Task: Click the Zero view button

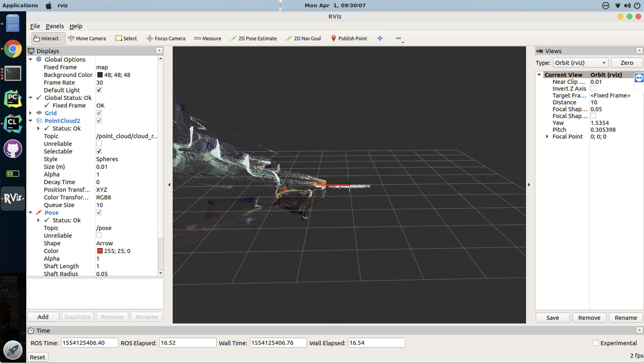Action: 627,63
